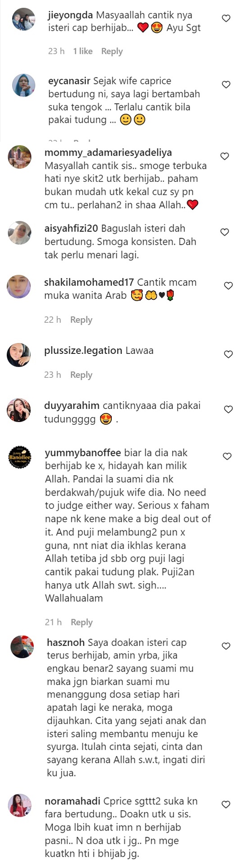Like jieyongda's comment with the heart icon
Image resolution: width=237 pixels, height=868 pixels.
tap(226, 19)
